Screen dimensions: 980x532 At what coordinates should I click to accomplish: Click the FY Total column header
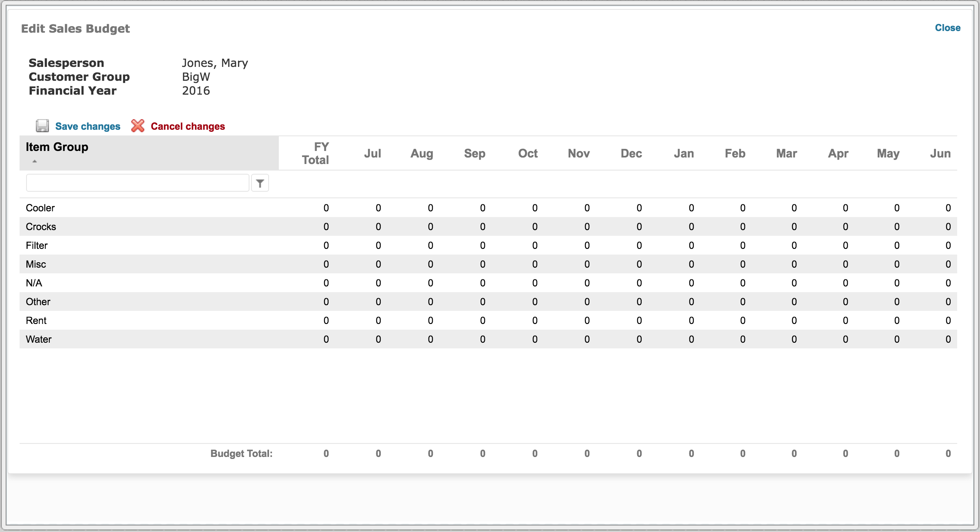(316, 153)
